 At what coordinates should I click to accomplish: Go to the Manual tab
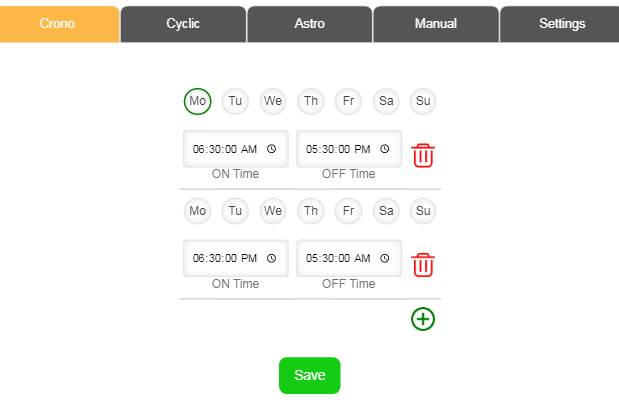(x=436, y=24)
